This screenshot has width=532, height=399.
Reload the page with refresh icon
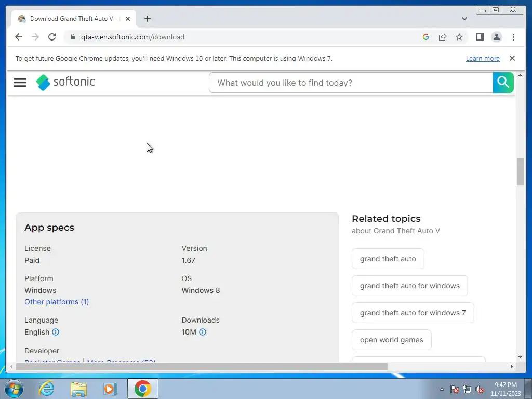pyautogui.click(x=52, y=37)
